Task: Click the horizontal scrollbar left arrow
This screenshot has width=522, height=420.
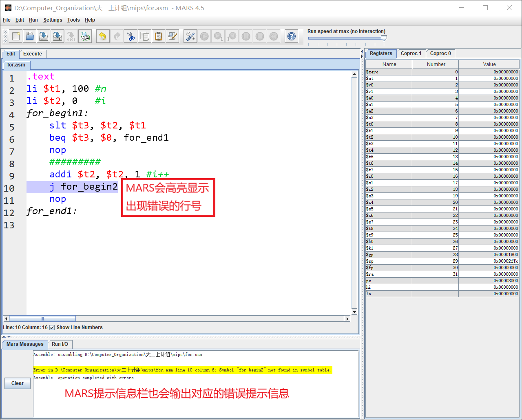Action: point(6,319)
